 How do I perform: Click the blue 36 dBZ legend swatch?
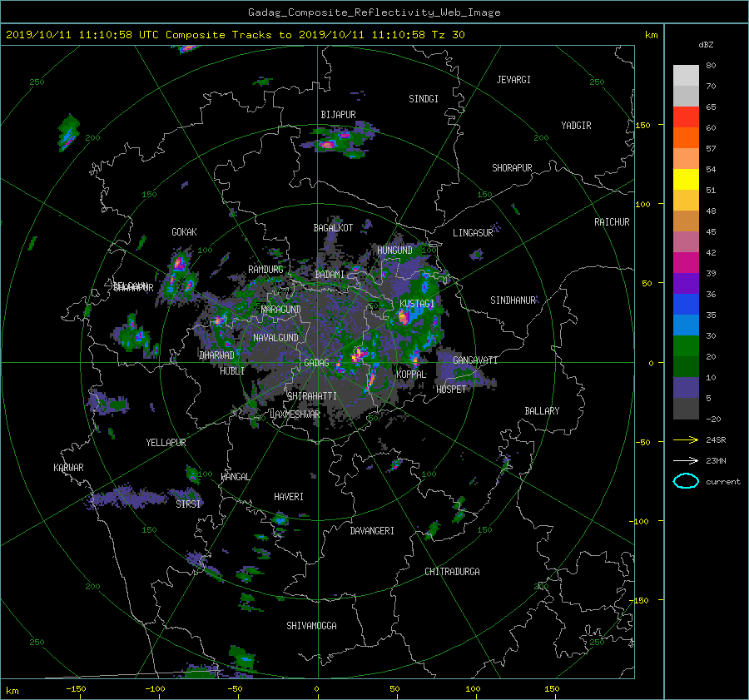tap(686, 305)
